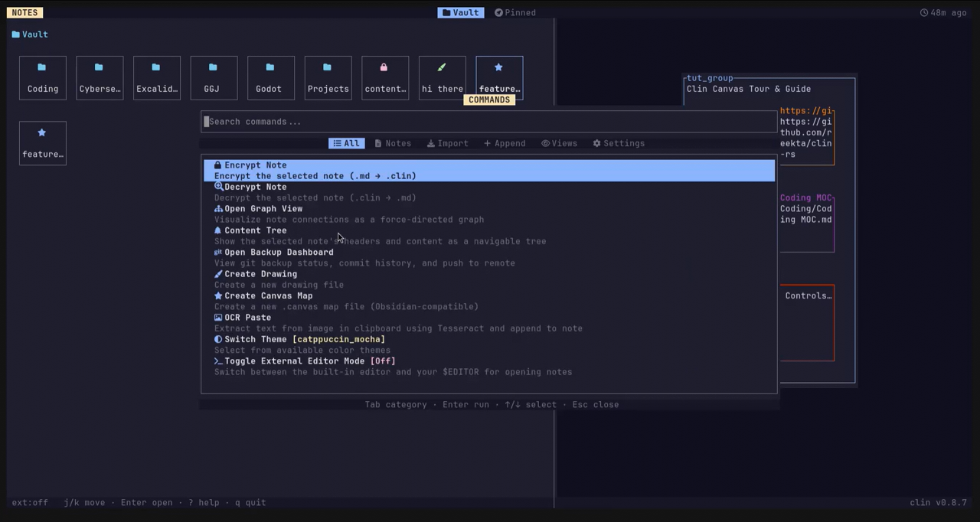Image resolution: width=980 pixels, height=522 pixels.
Task: Open the Coding folder tile
Action: (43, 77)
